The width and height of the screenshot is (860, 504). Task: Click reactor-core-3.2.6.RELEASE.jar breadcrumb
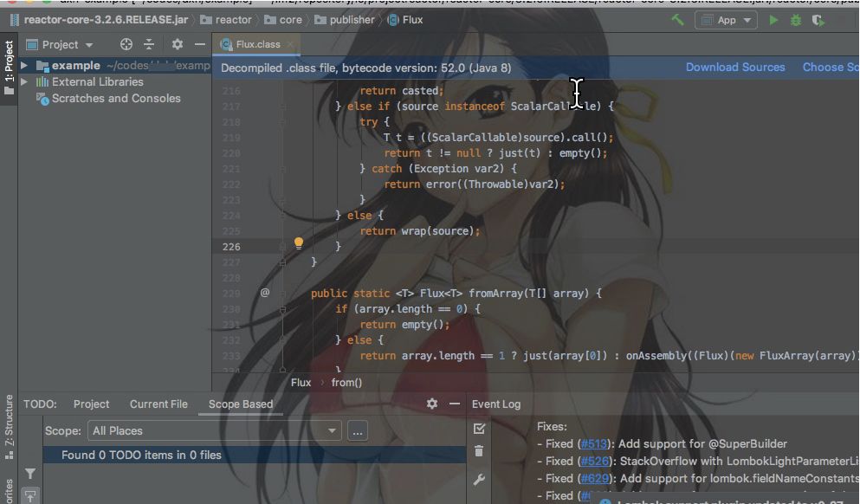coord(99,20)
